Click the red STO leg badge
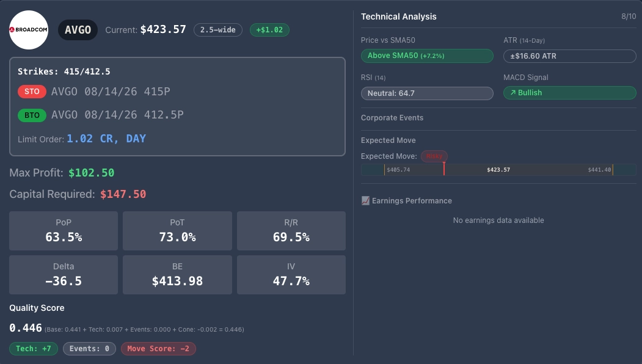 coord(32,92)
